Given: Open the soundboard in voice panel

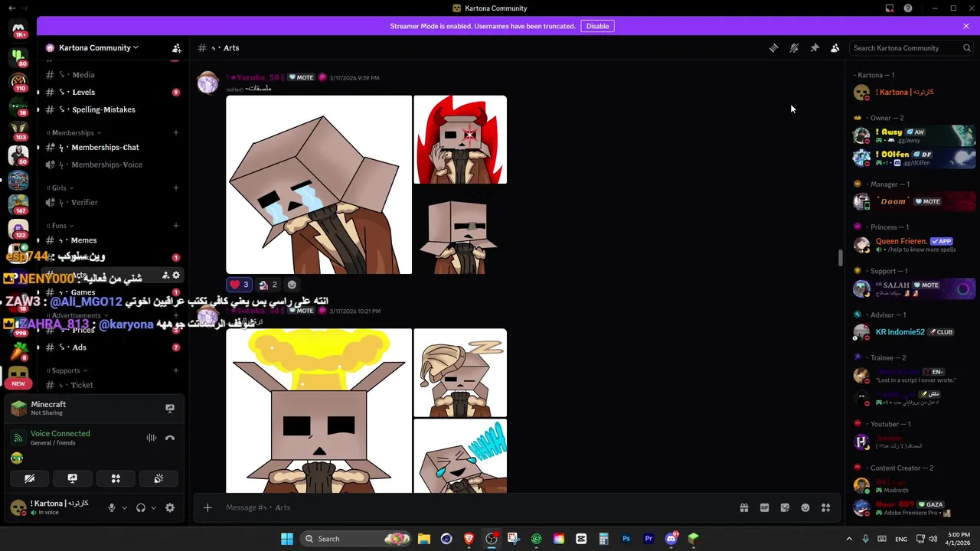Looking at the screenshot, I should point(158,478).
